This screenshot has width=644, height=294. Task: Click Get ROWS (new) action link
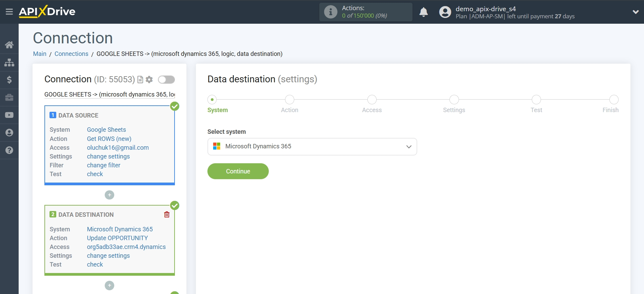coord(109,139)
